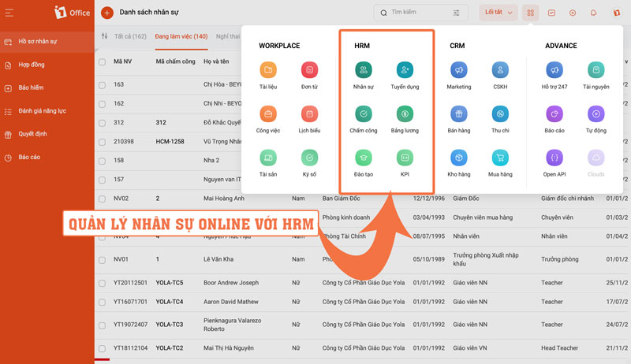Image resolution: width=631 pixels, height=364 pixels.
Task: Select the Đang làm việc (140) tab
Action: tap(181, 36)
